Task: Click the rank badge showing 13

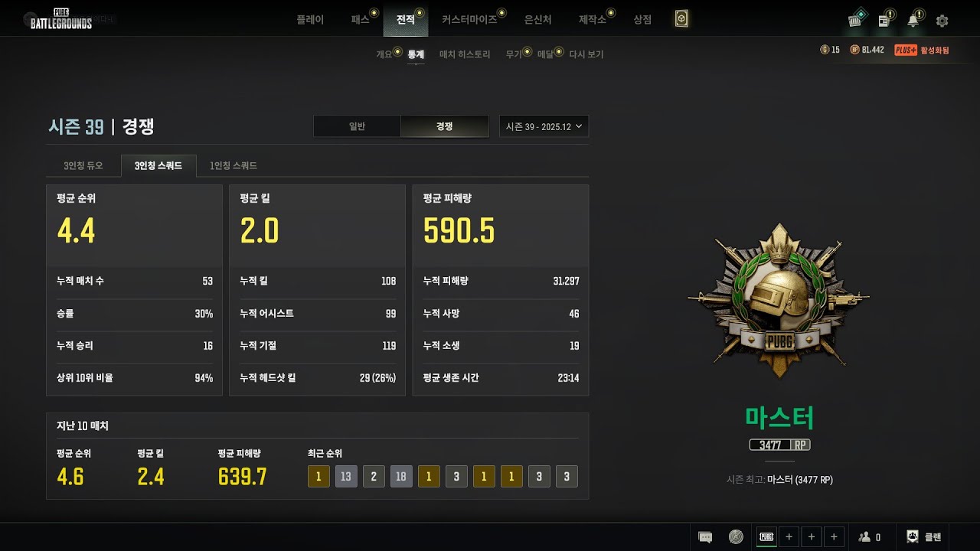Action: pos(346,477)
